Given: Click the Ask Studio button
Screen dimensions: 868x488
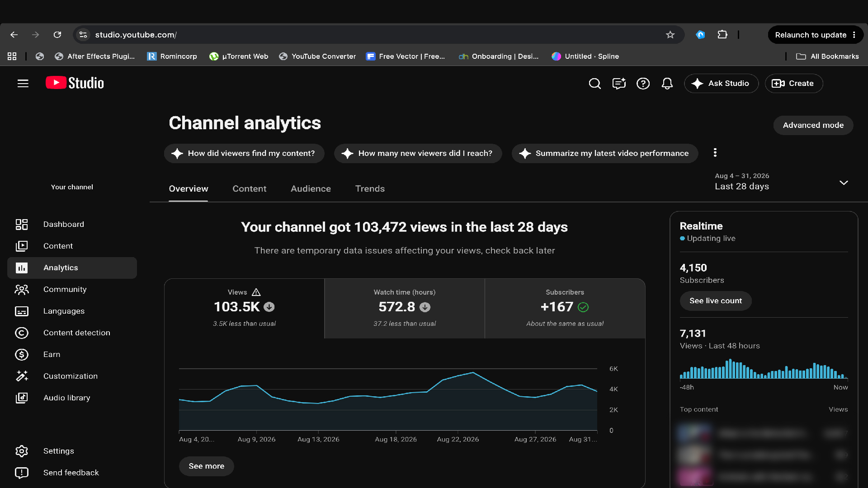Looking at the screenshot, I should pyautogui.click(x=721, y=83).
